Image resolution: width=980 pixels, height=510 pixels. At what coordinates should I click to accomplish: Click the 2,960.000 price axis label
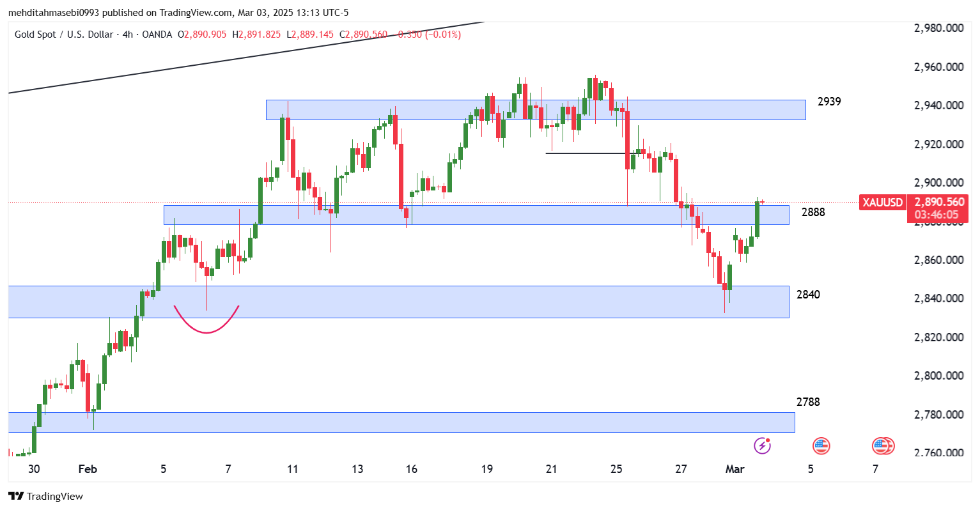coord(939,67)
